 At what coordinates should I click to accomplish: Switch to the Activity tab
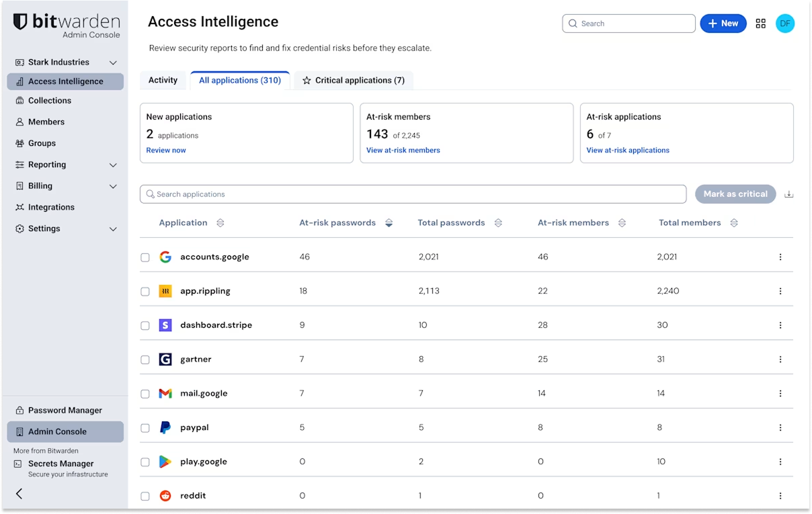point(163,80)
